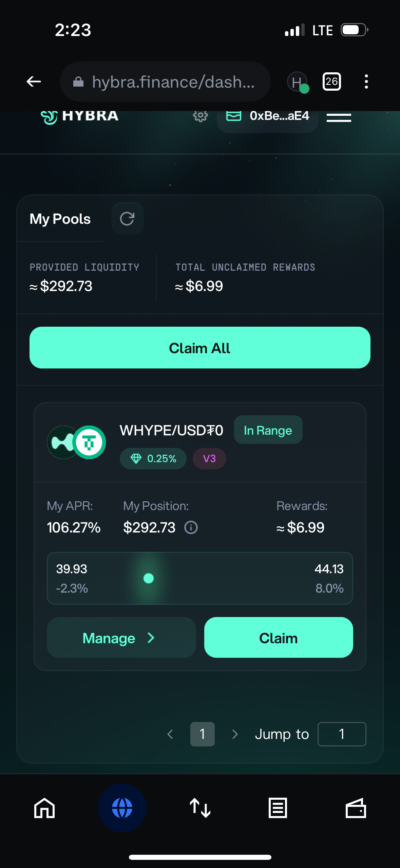
Task: Go to next page arrow
Action: 235,734
